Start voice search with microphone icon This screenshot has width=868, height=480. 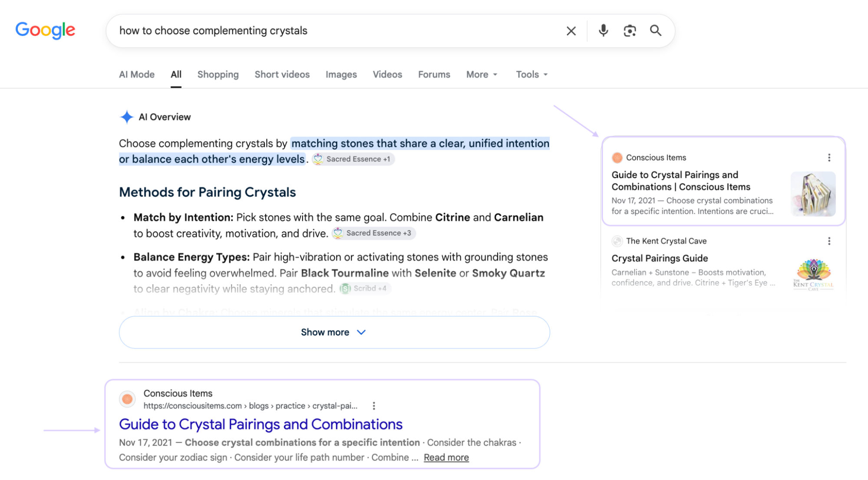(603, 30)
